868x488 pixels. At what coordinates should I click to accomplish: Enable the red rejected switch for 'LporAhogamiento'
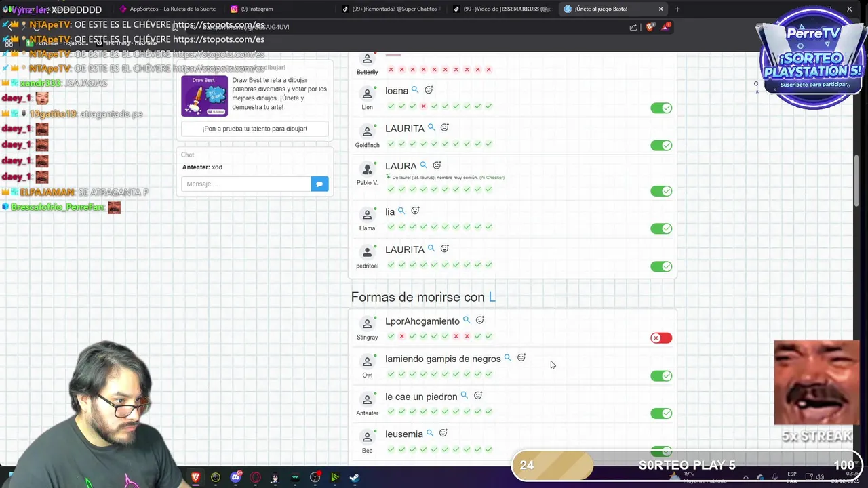click(661, 338)
